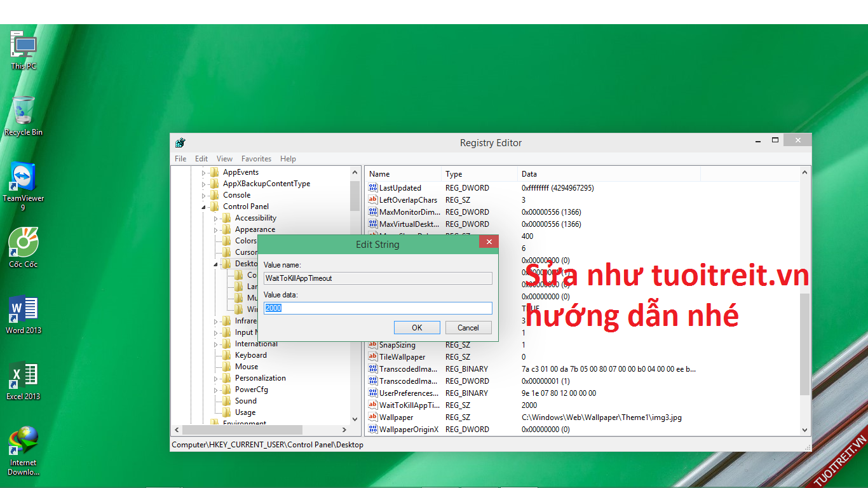Screen dimensions: 868x488
Task: Expand the AppEvents tree node
Action: point(204,173)
